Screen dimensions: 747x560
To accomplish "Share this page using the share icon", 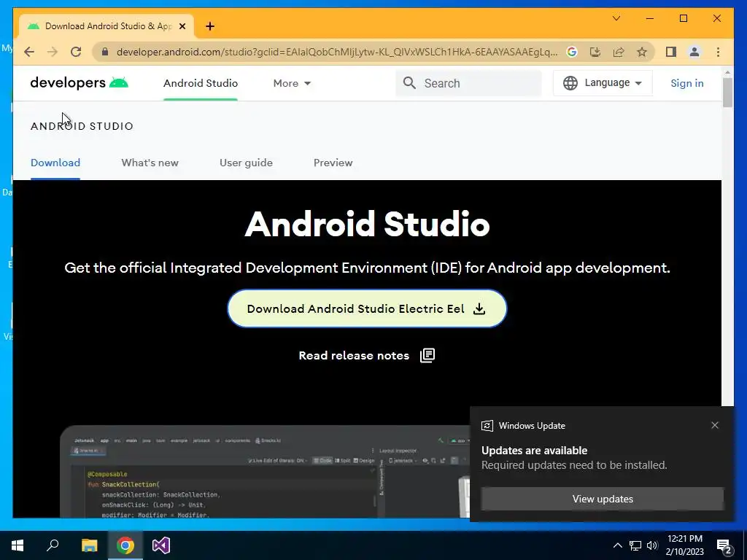I will click(619, 52).
